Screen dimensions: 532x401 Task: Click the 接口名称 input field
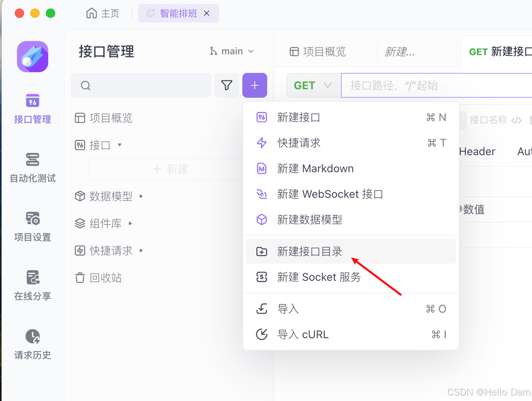click(489, 120)
